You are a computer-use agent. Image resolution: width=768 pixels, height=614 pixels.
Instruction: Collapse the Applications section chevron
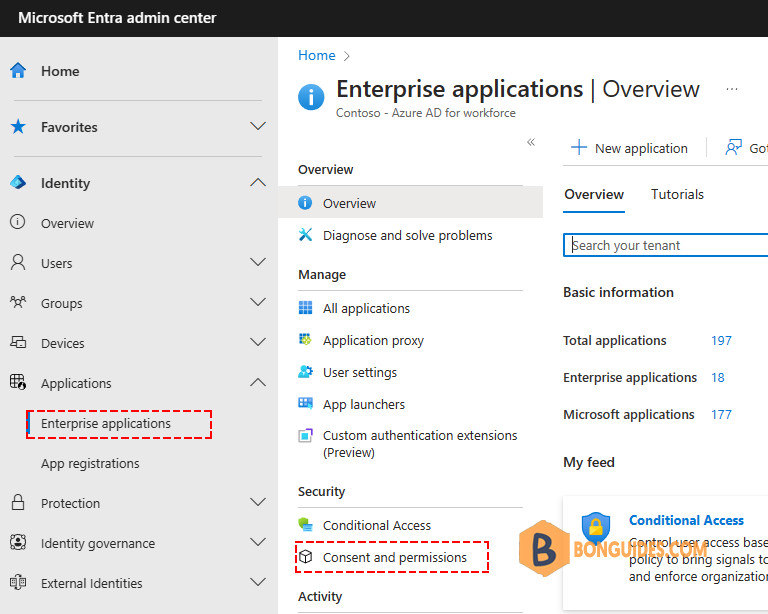coord(258,382)
